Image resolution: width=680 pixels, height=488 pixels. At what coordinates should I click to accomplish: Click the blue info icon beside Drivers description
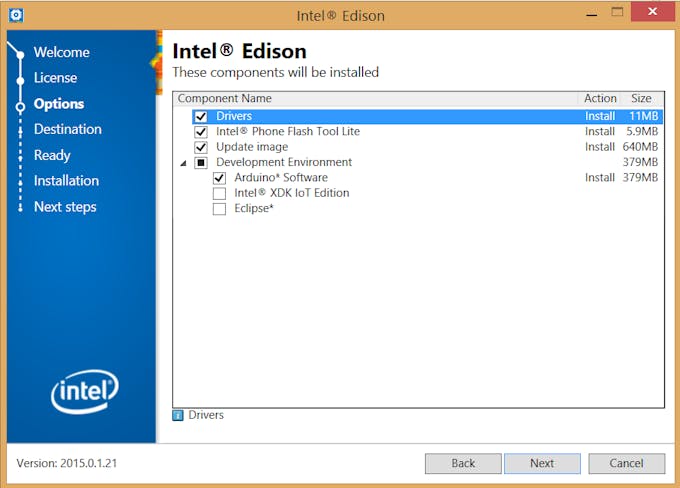click(178, 416)
